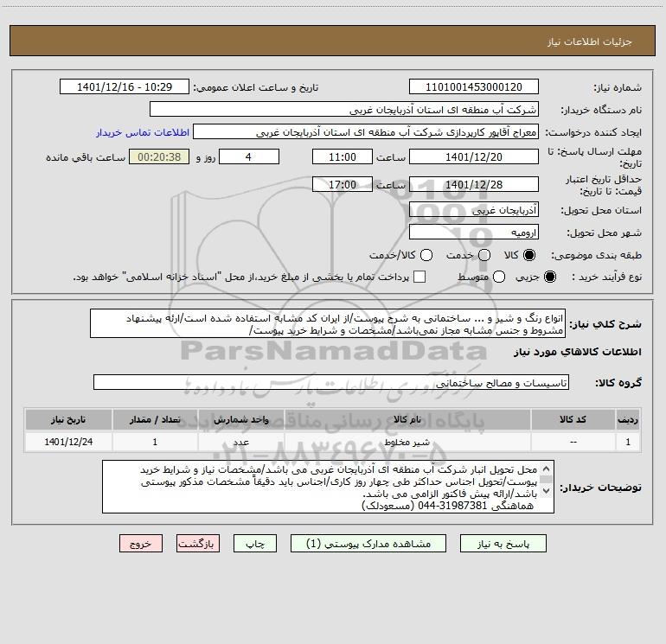Image resolution: width=666 pixels, height=644 pixels.
Task: Click the ایجاد کننده درخواست field
Action: [x=366, y=132]
